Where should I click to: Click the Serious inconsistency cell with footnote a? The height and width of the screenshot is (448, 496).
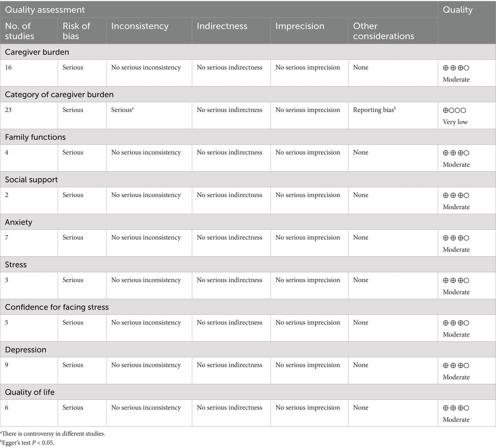(122, 110)
